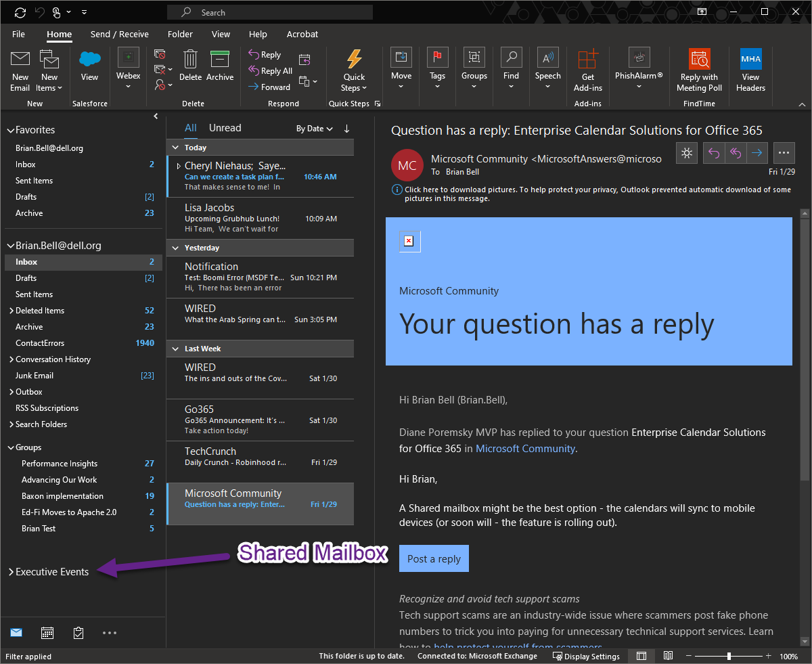
Task: Open the Microsoft Community link
Action: click(x=525, y=448)
